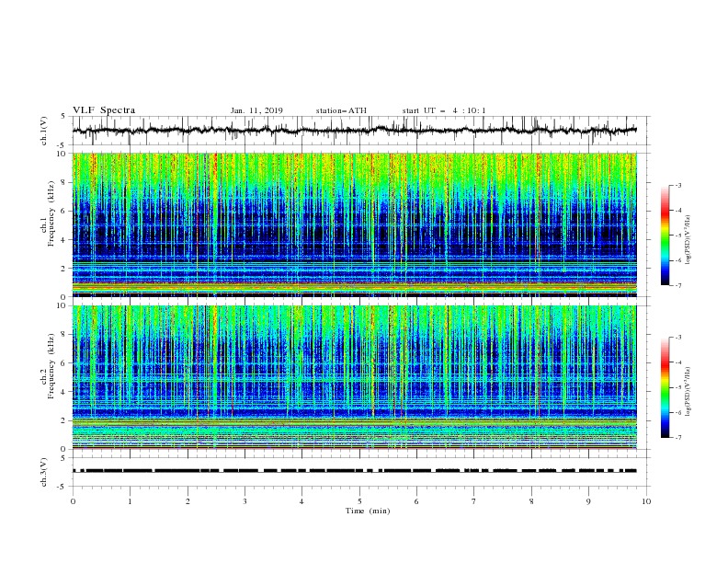Click tick label '10' on the Time axis
The width and height of the screenshot is (728, 563).
click(646, 501)
